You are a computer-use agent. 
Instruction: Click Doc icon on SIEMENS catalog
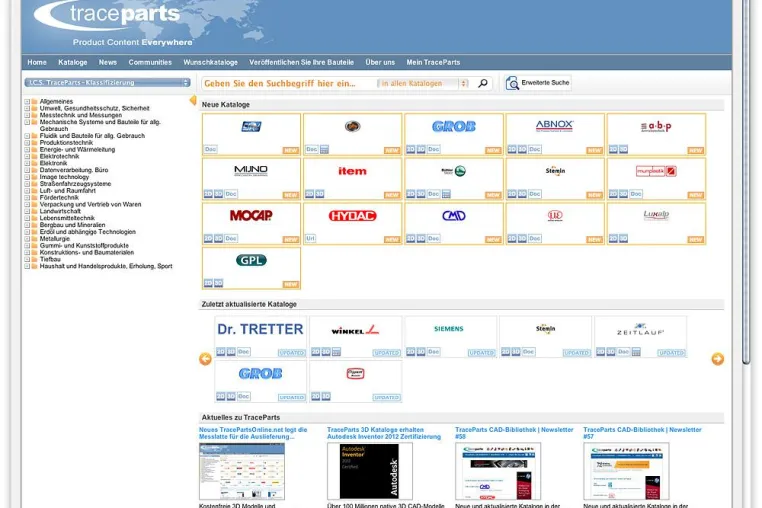[433, 352]
